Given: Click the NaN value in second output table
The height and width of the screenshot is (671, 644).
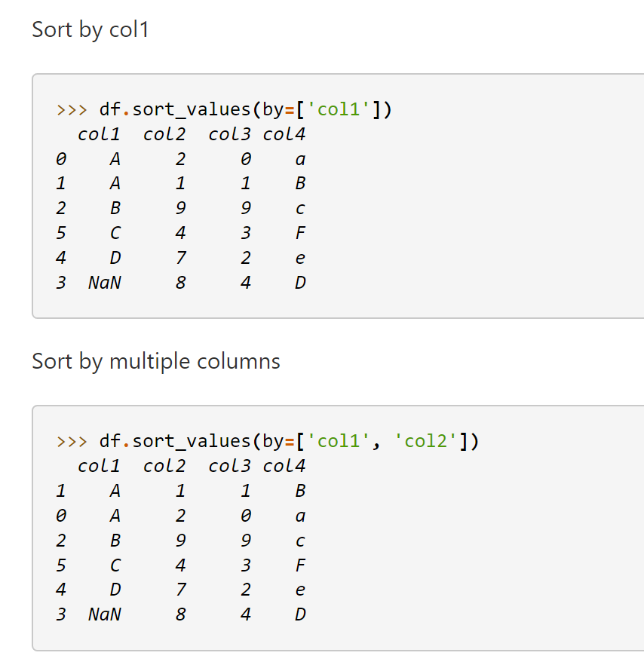Looking at the screenshot, I should click(x=104, y=614).
